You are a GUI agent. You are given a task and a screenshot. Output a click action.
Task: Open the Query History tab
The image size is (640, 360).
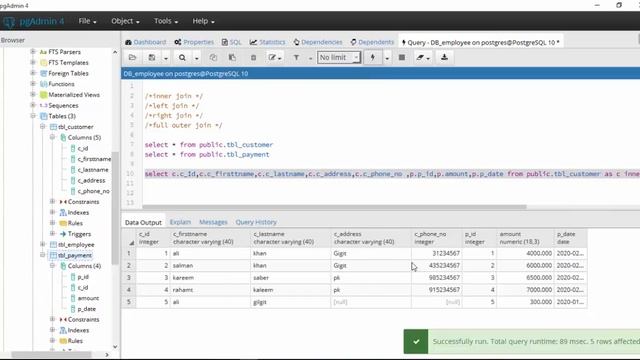[x=256, y=222]
